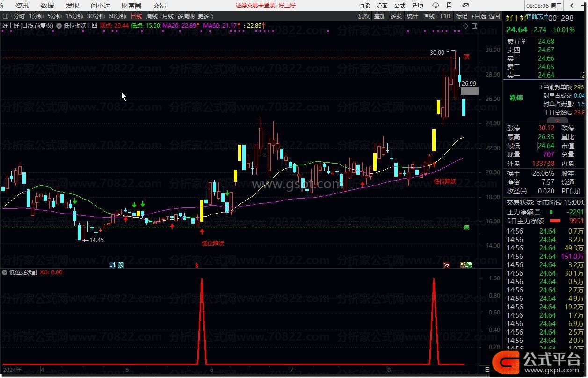Click the 财 marker on the timeline

112,265
